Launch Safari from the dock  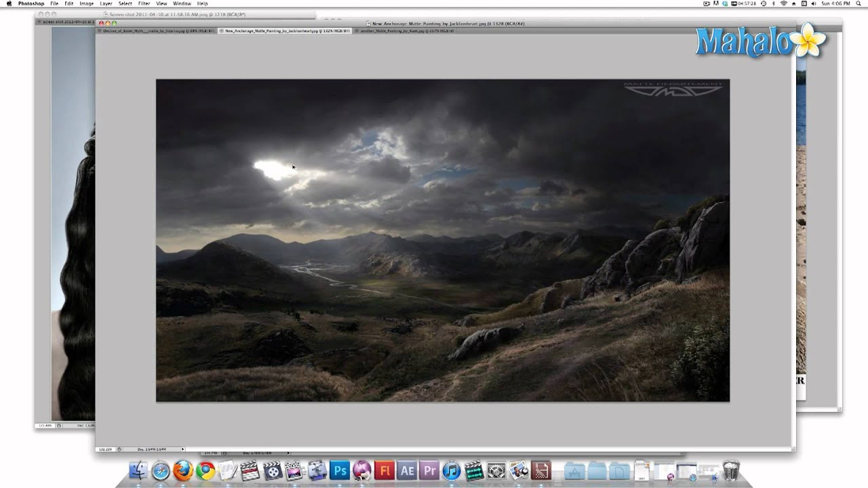click(161, 470)
